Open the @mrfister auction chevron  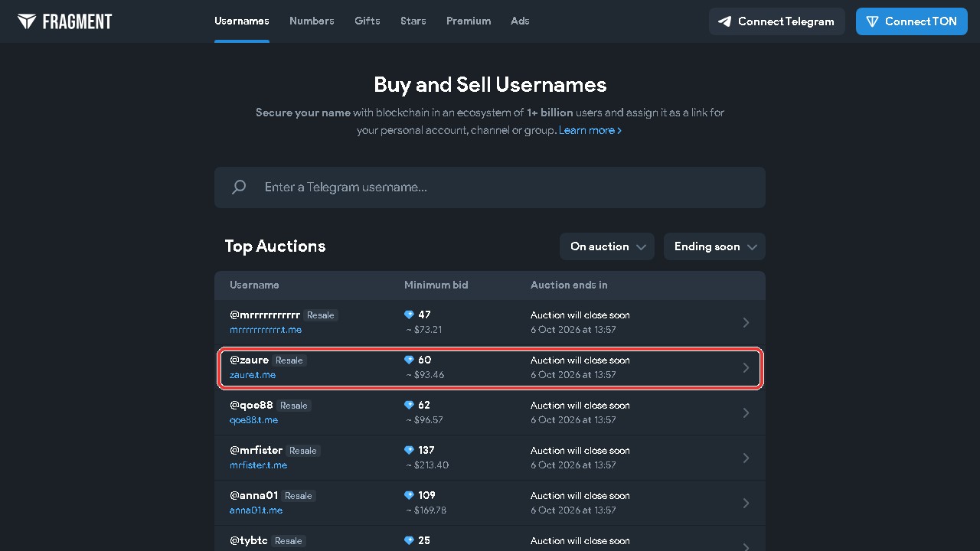tap(746, 458)
